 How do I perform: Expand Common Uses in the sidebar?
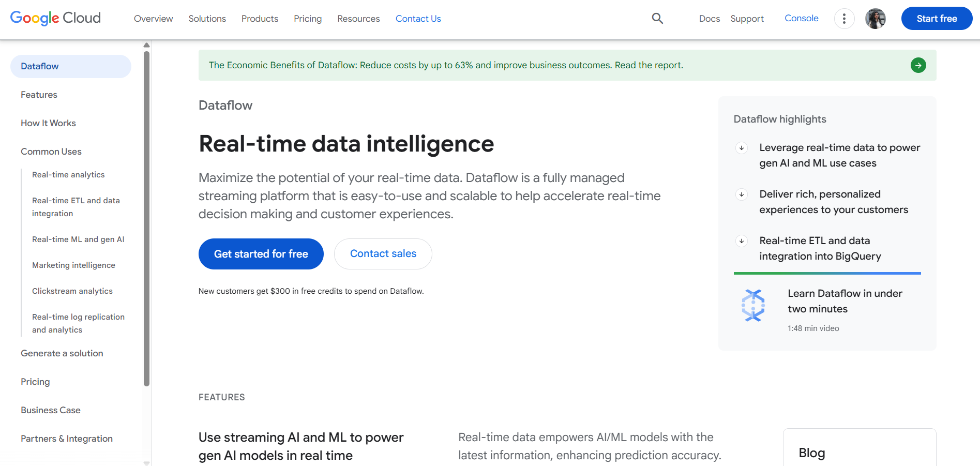[51, 151]
